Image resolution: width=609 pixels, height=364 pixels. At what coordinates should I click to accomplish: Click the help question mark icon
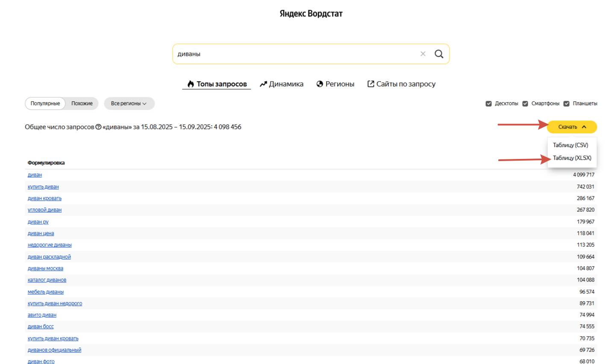coord(98,127)
